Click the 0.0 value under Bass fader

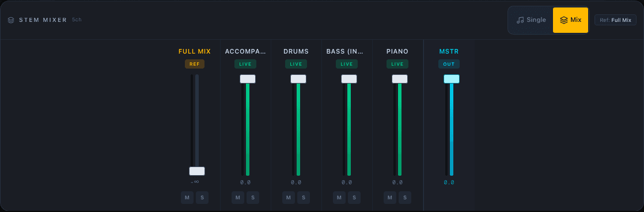tap(347, 183)
